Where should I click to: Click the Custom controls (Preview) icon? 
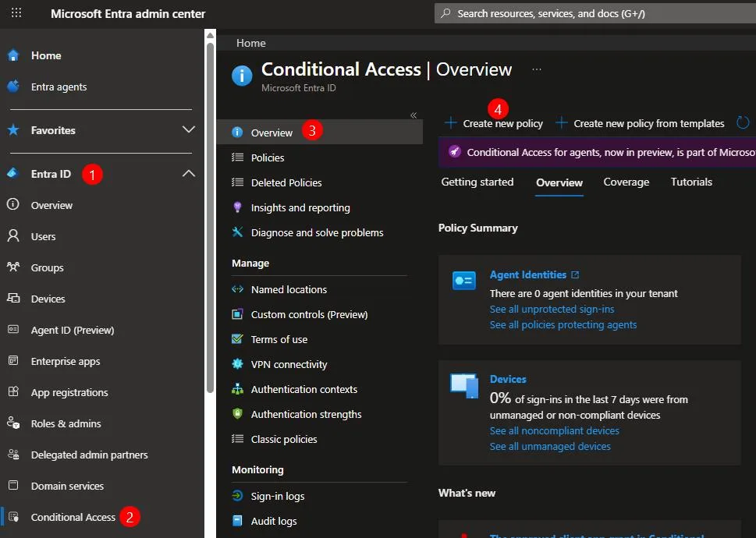tap(237, 314)
